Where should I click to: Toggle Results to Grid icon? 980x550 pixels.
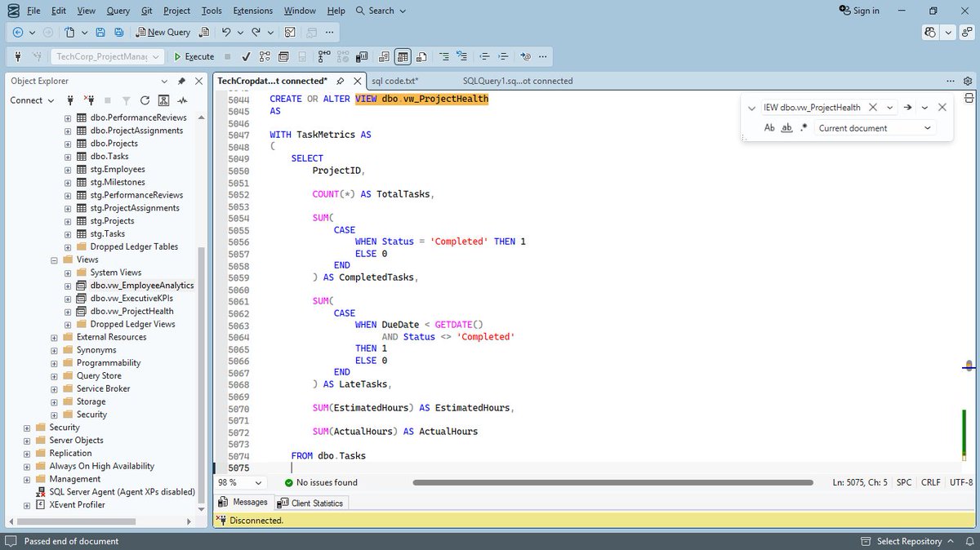pos(402,56)
